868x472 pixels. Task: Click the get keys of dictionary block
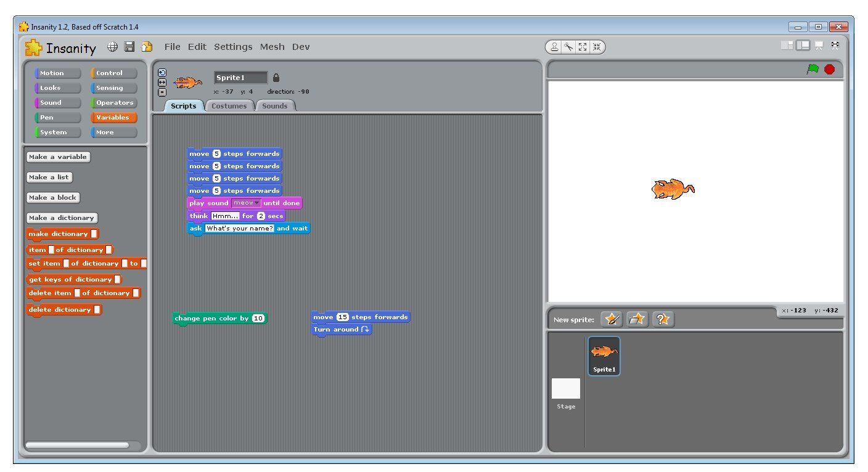[75, 280]
